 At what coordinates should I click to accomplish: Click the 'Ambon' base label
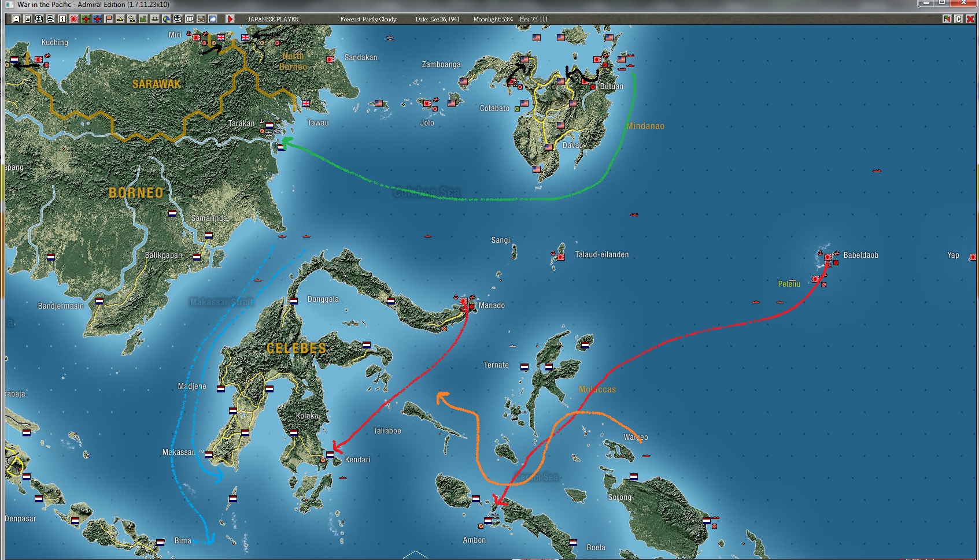pos(474,540)
